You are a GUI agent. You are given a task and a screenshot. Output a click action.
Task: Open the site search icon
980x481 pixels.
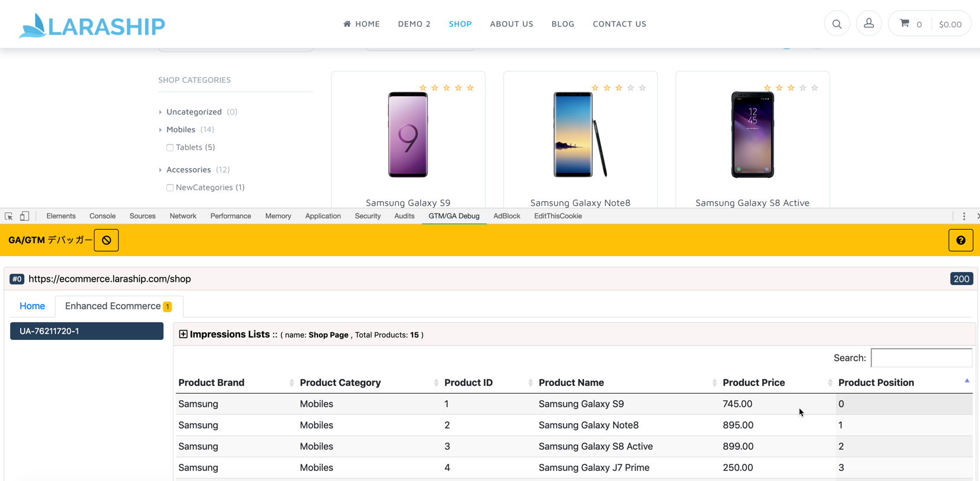coord(837,24)
